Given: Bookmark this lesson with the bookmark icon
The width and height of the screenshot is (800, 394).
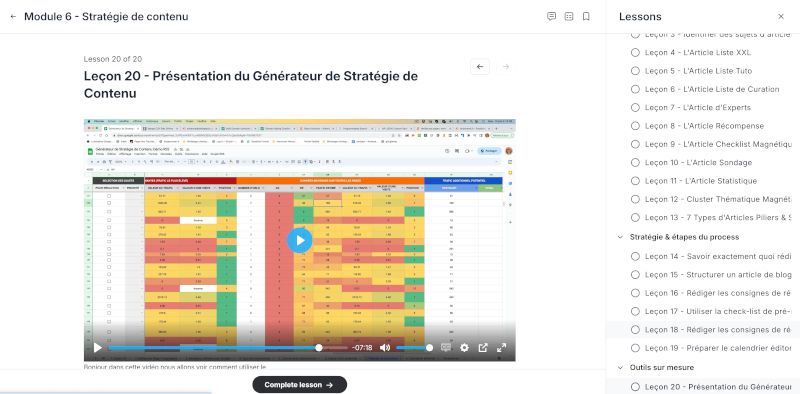Looking at the screenshot, I should coord(586,16).
